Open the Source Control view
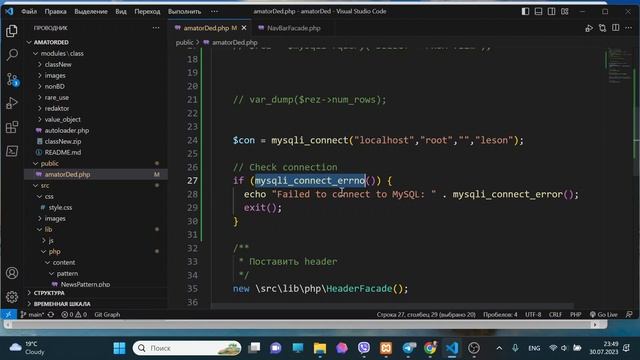 pos(12,79)
